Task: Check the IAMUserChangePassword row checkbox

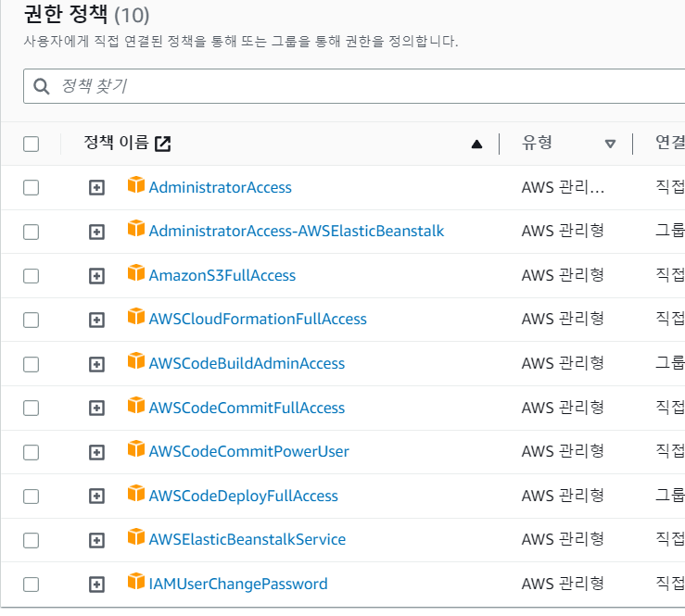Action: [x=31, y=585]
